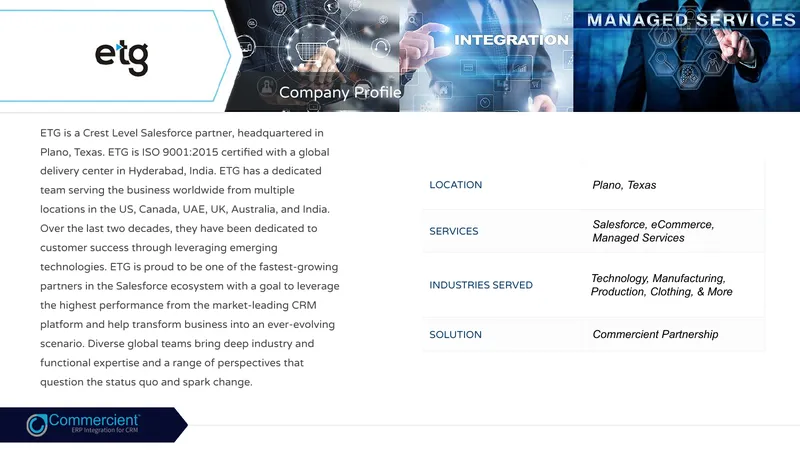Image resolution: width=800 pixels, height=450 pixels.
Task: Click the line 'ETG is a Crest Level Salesforce partner'
Action: 182,133
